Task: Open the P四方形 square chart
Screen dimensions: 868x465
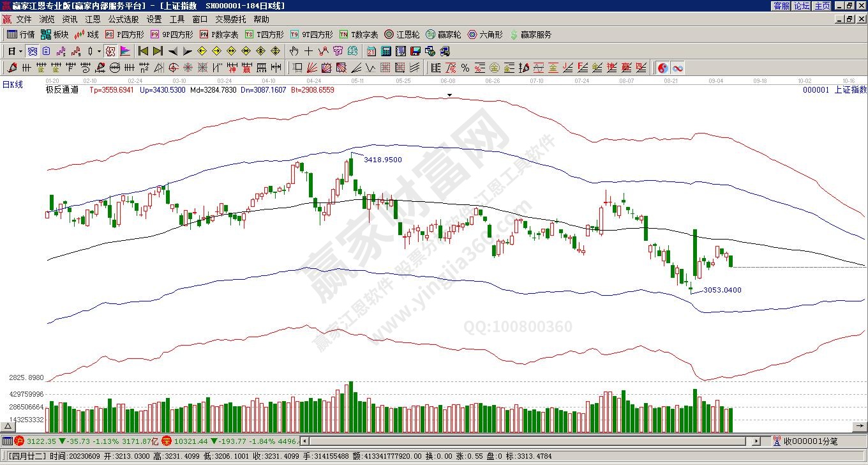Action: 124,34
